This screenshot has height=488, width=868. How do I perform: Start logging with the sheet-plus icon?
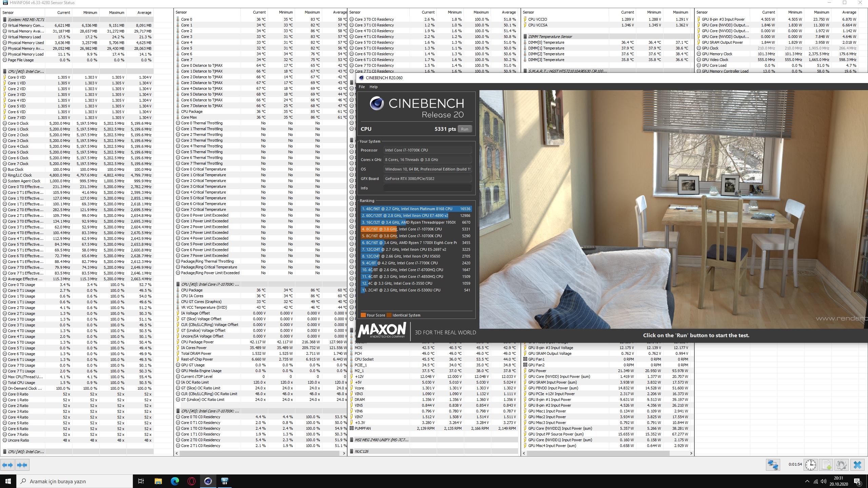coord(826,465)
